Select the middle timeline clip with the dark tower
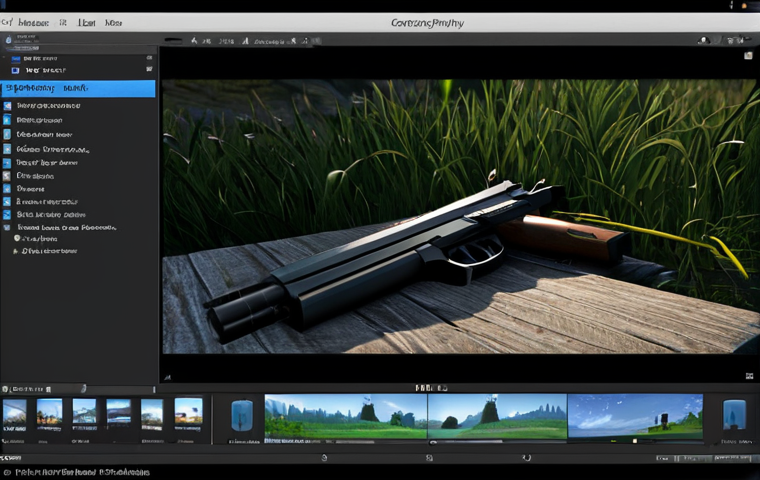The height and width of the screenshot is (480, 760). click(x=497, y=416)
